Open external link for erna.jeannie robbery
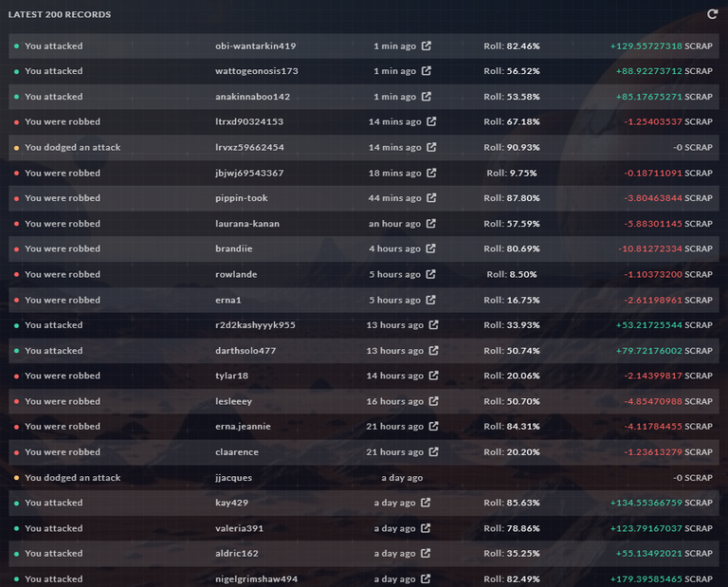Viewport: 728px width, 587px height. [433, 426]
